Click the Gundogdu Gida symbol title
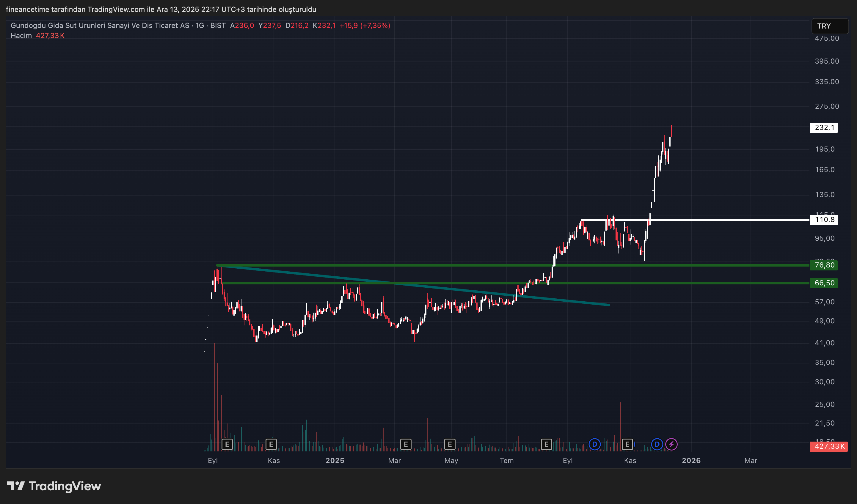Screen dimensions: 857x504 [100, 26]
